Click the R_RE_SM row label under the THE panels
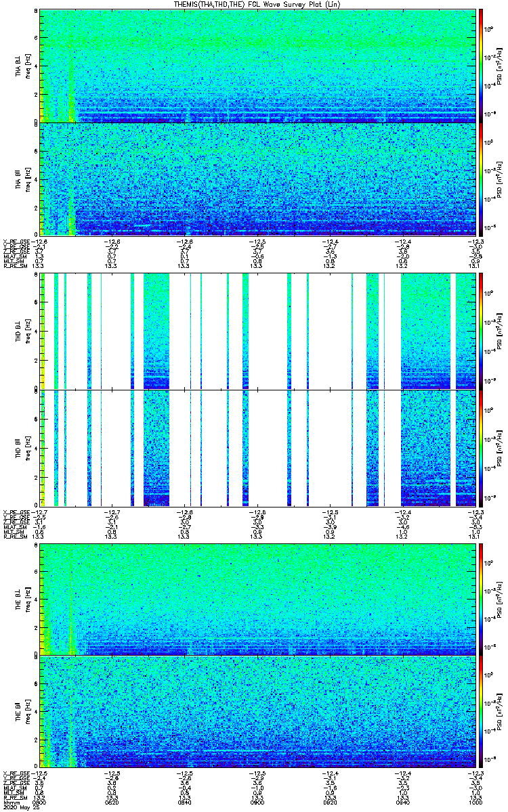The width and height of the screenshot is (508, 812). coord(15,797)
